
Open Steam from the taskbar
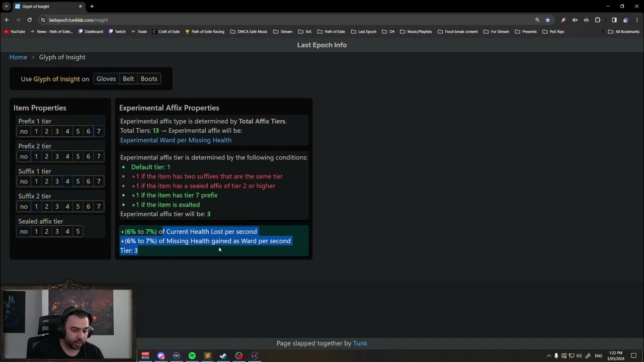(x=223, y=355)
